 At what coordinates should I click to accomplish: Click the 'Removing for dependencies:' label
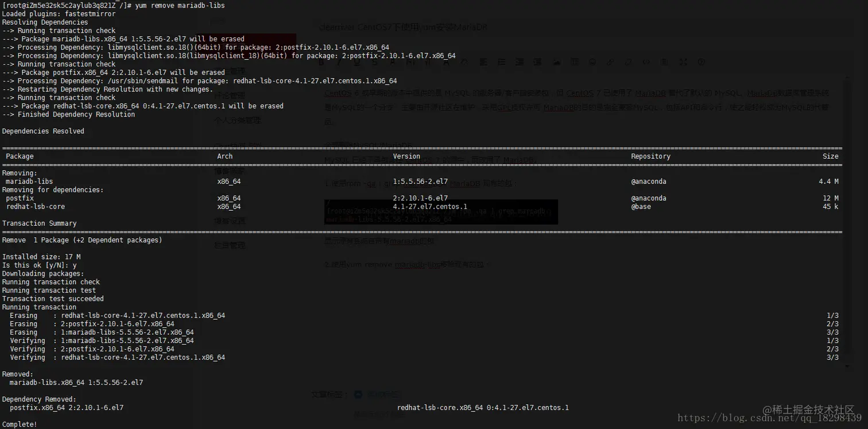[x=53, y=190]
